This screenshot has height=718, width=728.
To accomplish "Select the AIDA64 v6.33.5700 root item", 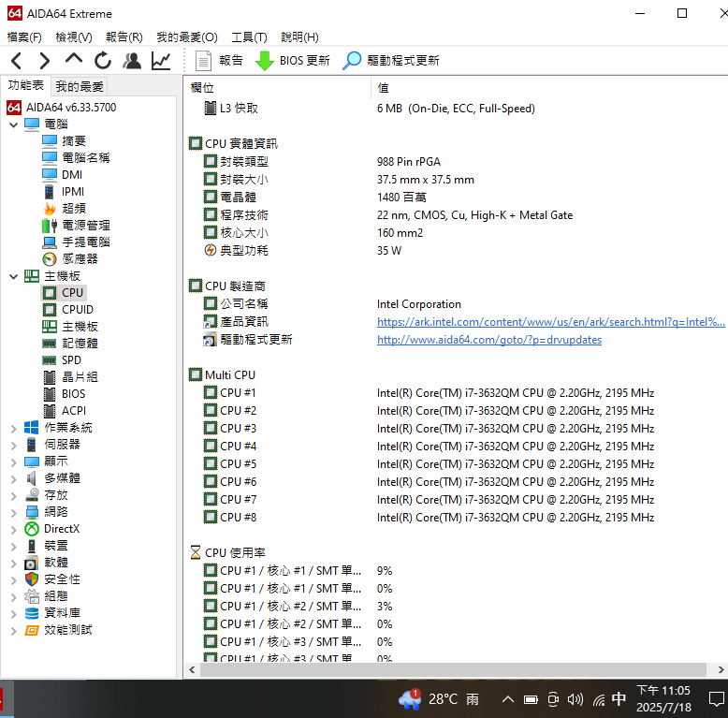I will point(70,108).
